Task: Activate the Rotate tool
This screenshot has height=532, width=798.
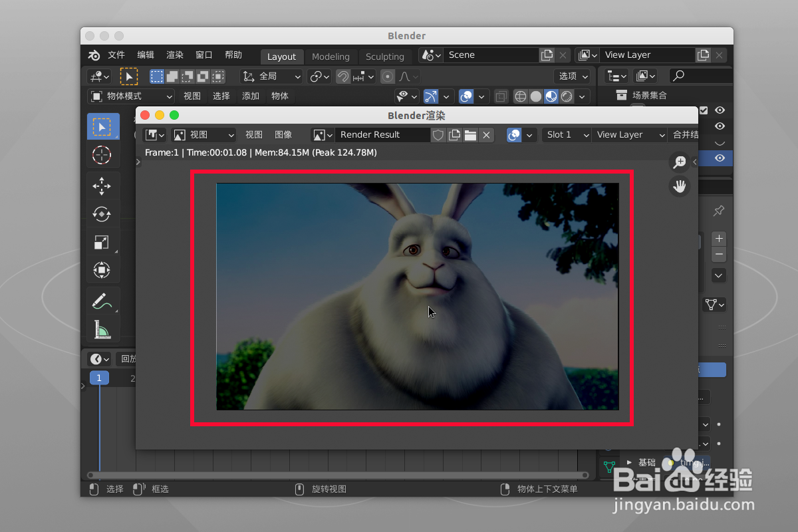Action: coord(103,214)
